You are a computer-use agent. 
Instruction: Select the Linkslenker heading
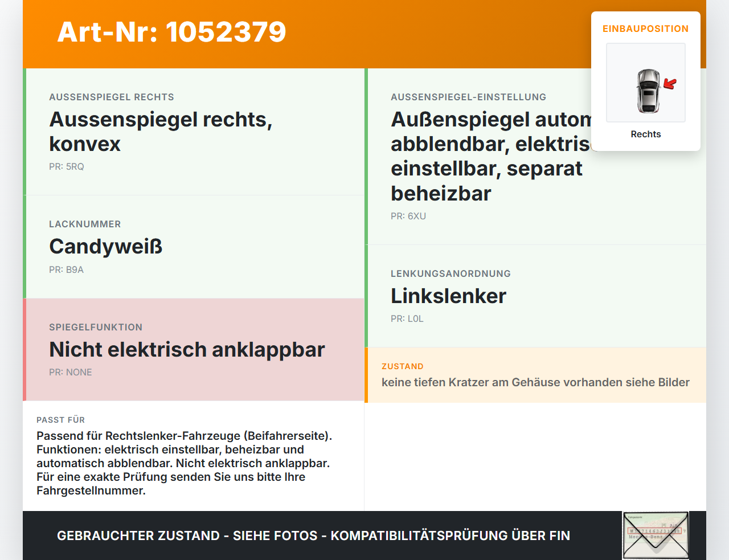tap(449, 296)
